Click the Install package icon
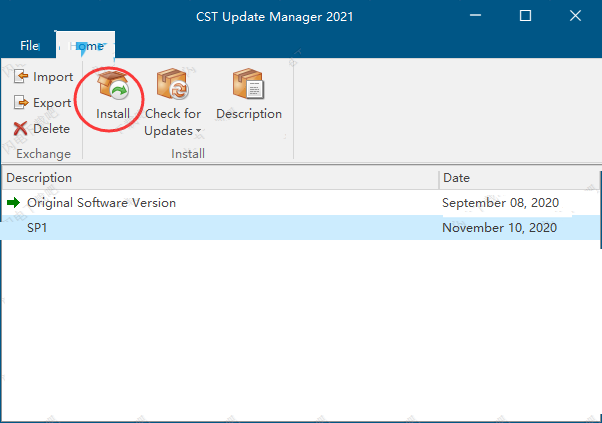The width and height of the screenshot is (602, 423). coord(113,84)
